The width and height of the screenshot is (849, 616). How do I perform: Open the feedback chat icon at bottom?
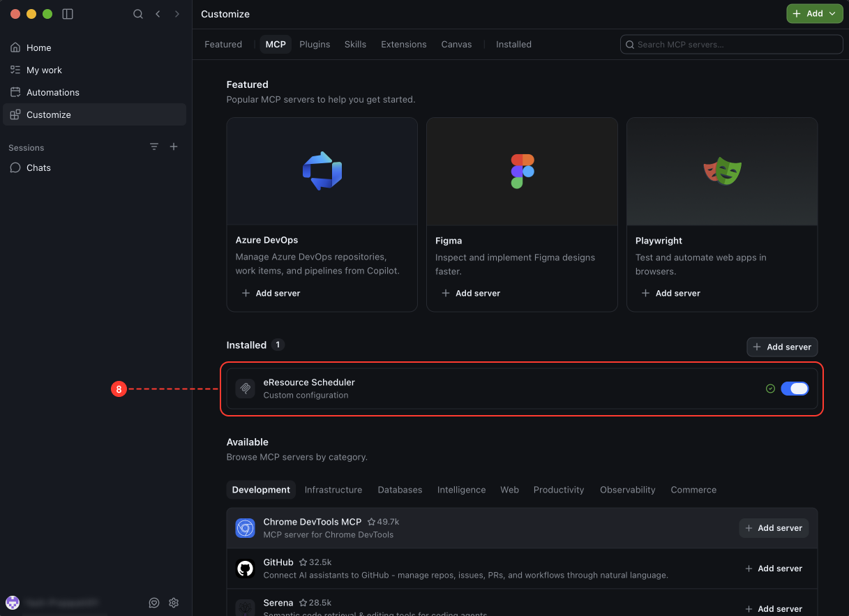tap(154, 603)
